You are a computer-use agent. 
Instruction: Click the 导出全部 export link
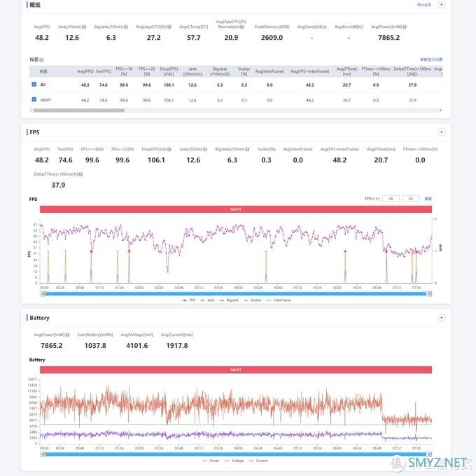pos(423,5)
